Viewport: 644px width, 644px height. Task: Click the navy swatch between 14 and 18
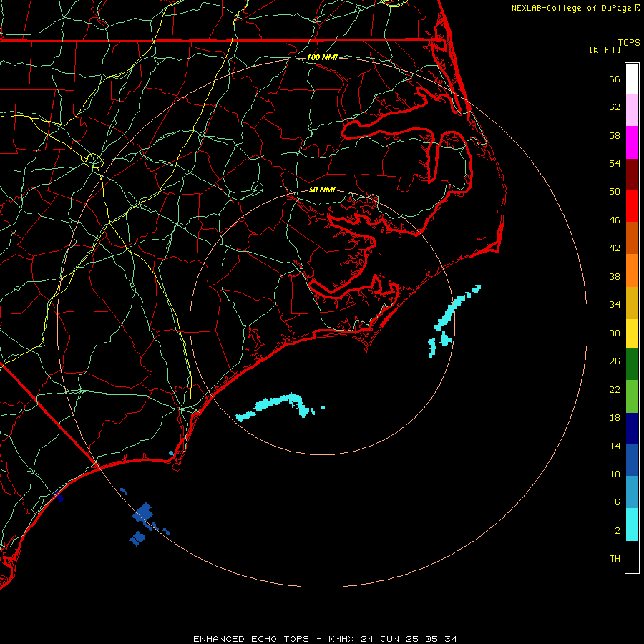tap(632, 429)
